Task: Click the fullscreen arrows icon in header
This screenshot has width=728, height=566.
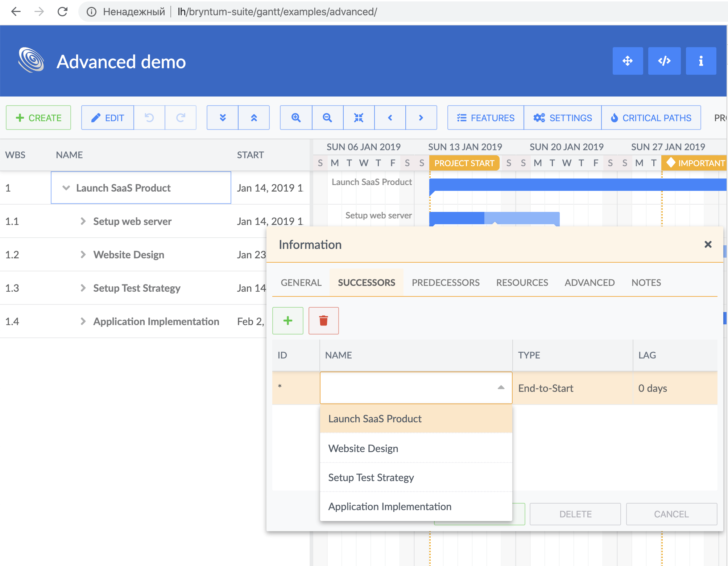Action: (628, 61)
